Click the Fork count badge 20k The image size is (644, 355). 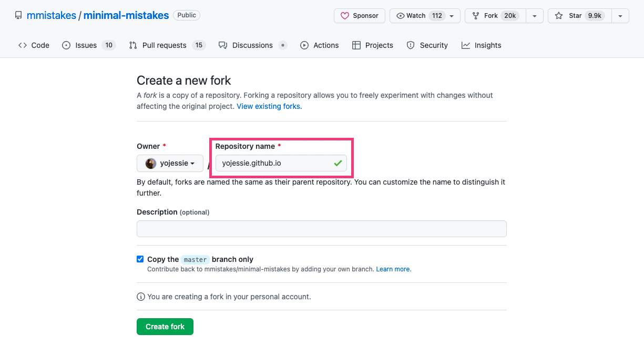(x=510, y=16)
